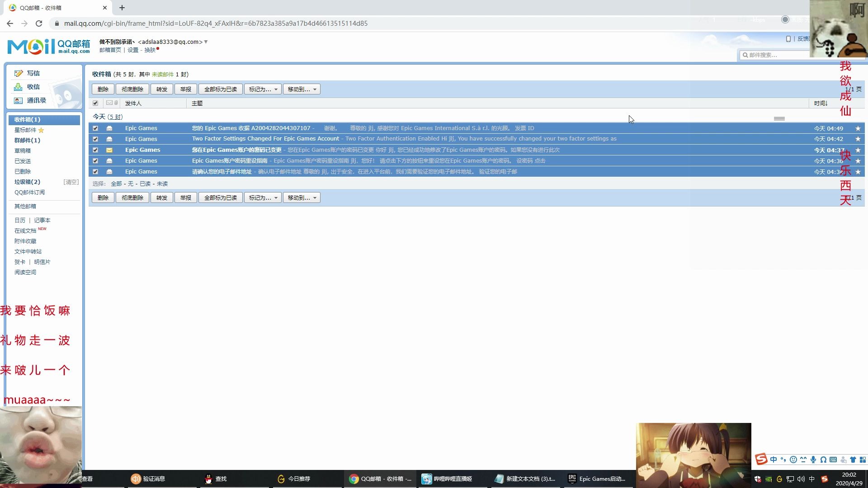
Task: Click the top 举报 button
Action: pyautogui.click(x=186, y=89)
